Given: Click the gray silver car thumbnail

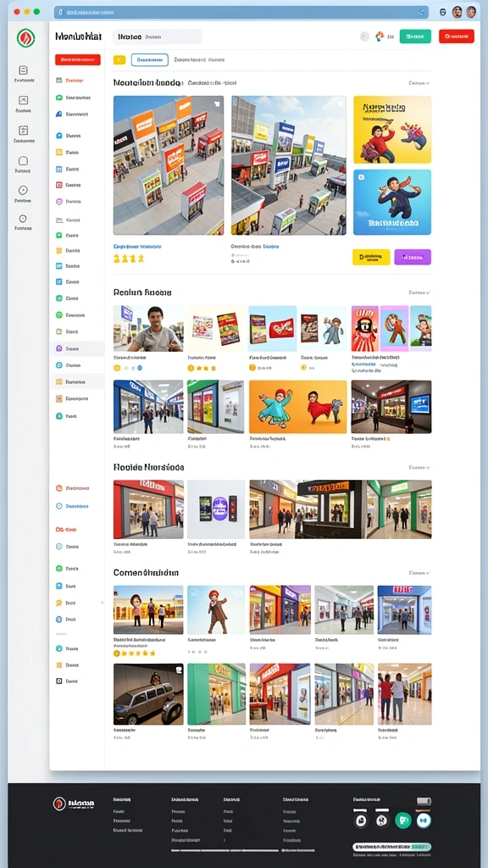Looking at the screenshot, I should (148, 694).
